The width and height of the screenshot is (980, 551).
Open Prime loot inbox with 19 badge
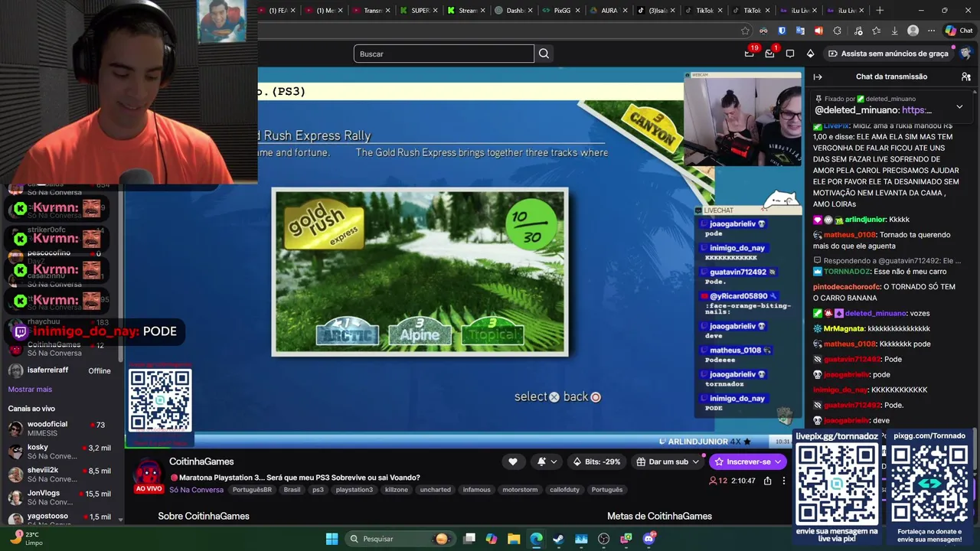pyautogui.click(x=750, y=54)
